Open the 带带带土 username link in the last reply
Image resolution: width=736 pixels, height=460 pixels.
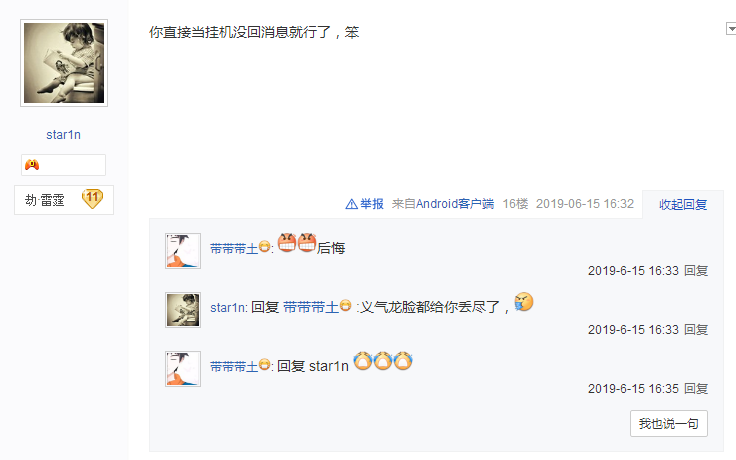tap(234, 367)
